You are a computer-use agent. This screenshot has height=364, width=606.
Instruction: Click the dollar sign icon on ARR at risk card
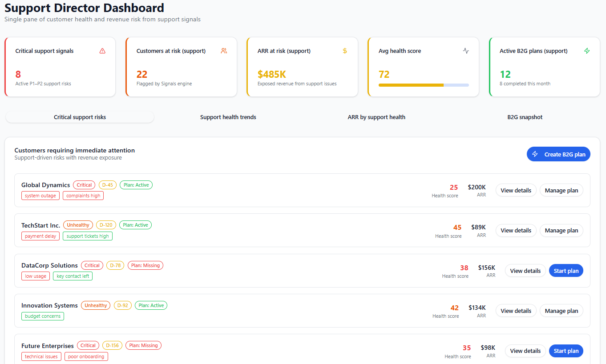345,51
